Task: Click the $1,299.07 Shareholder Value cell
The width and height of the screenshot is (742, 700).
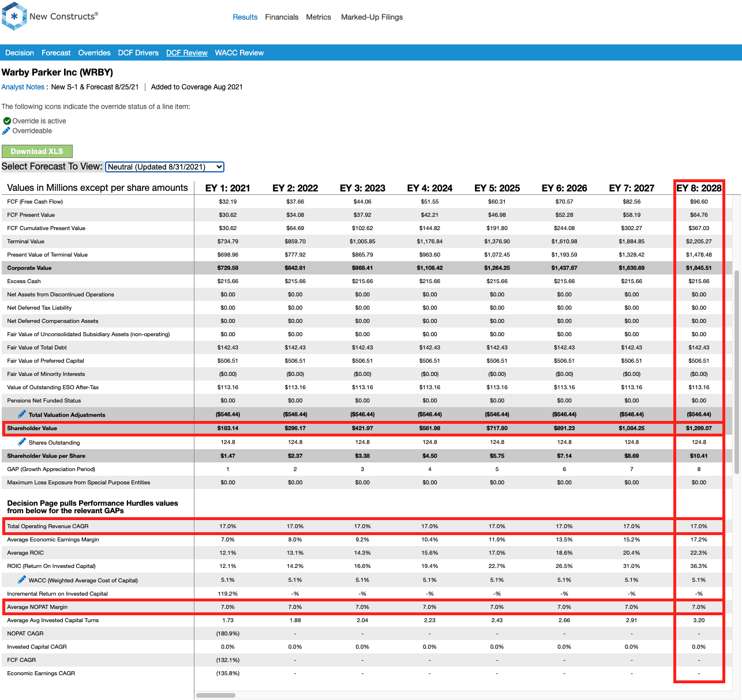Action: point(699,428)
